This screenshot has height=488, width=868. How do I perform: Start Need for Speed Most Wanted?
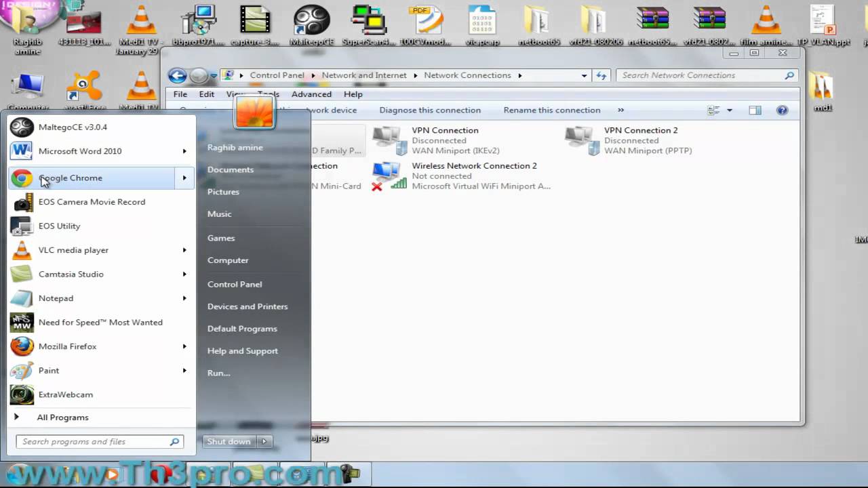pyautogui.click(x=102, y=322)
